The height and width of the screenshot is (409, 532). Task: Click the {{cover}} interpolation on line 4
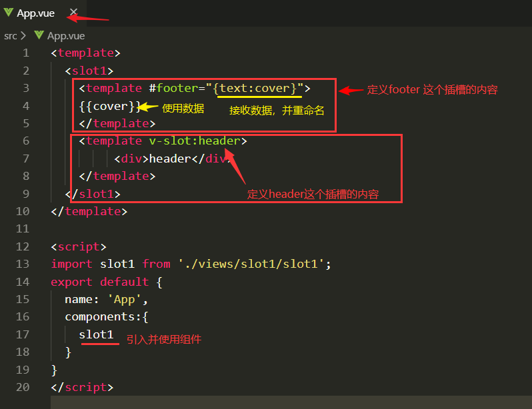[110, 106]
